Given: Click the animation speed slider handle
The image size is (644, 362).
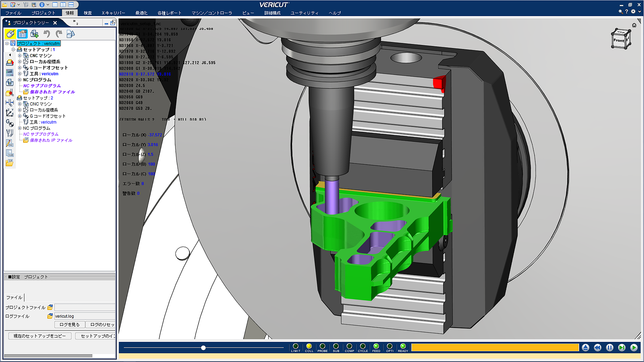Looking at the screenshot, I should (203, 348).
